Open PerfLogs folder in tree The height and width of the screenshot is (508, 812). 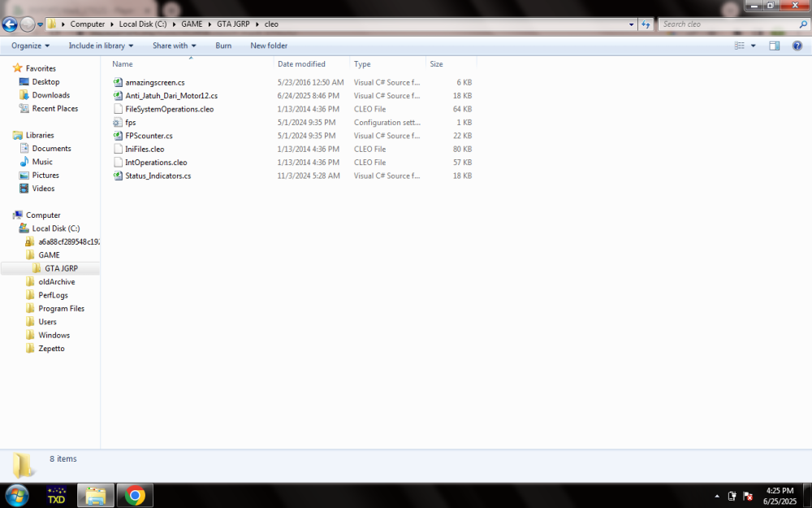pos(53,296)
